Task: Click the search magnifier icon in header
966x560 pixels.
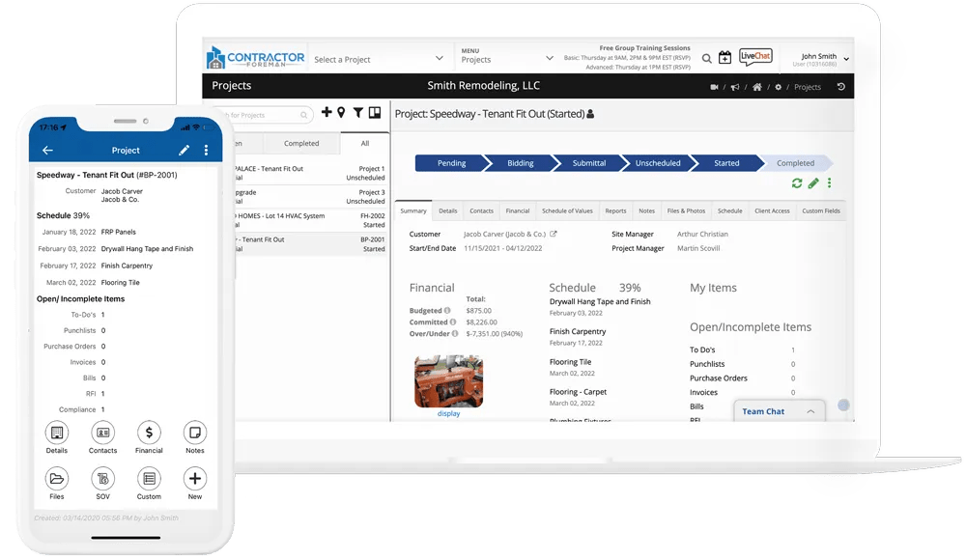Action: point(707,59)
